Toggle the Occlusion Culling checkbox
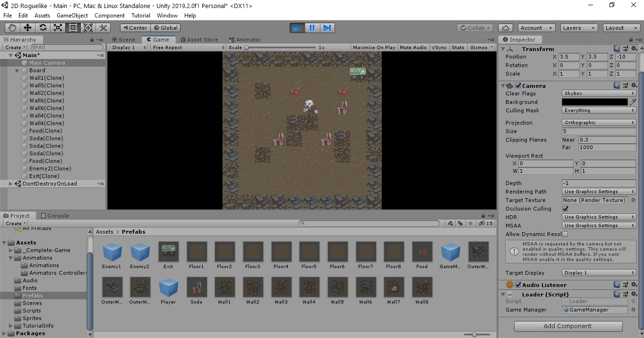644x338 pixels. (566, 209)
